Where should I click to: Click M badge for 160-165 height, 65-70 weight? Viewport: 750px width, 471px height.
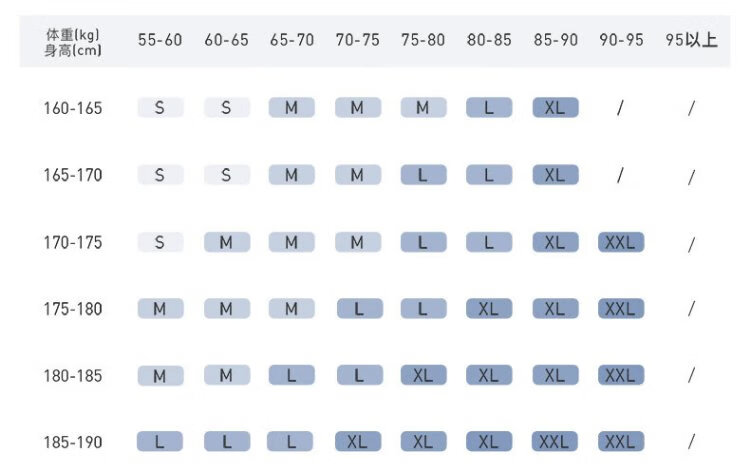point(291,108)
